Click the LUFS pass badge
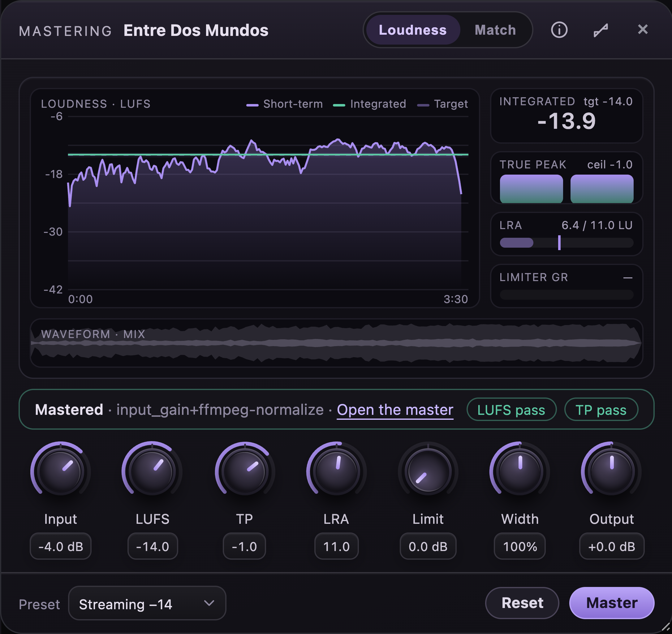Viewport: 672px width, 634px height. tap(511, 410)
